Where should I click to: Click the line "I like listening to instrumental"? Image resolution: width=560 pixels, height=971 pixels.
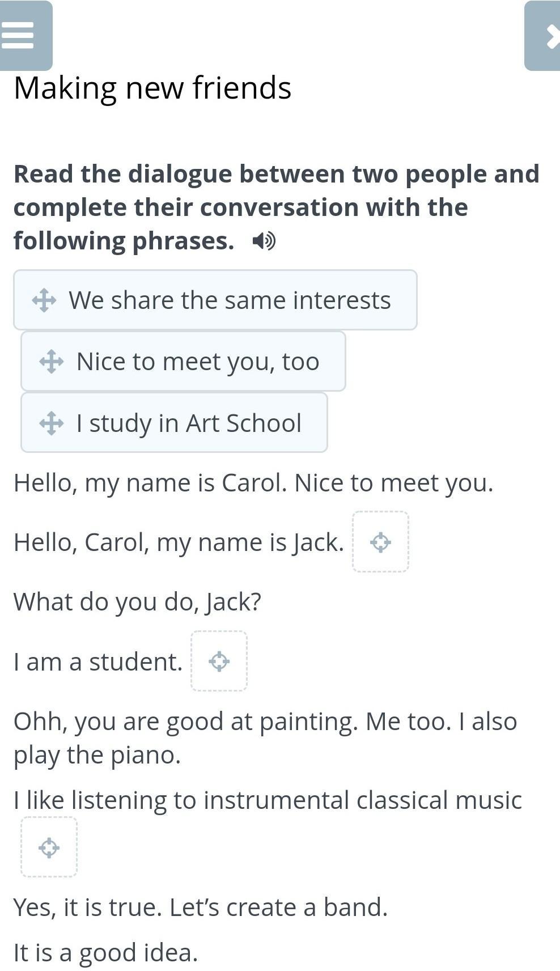(x=268, y=800)
